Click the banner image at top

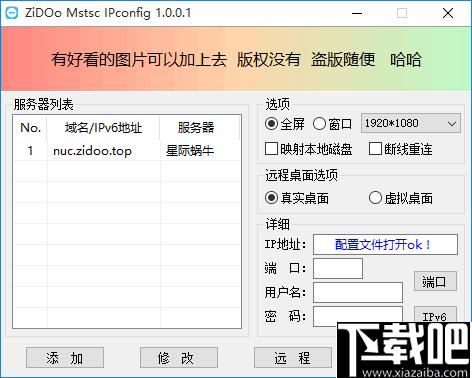pos(236,59)
